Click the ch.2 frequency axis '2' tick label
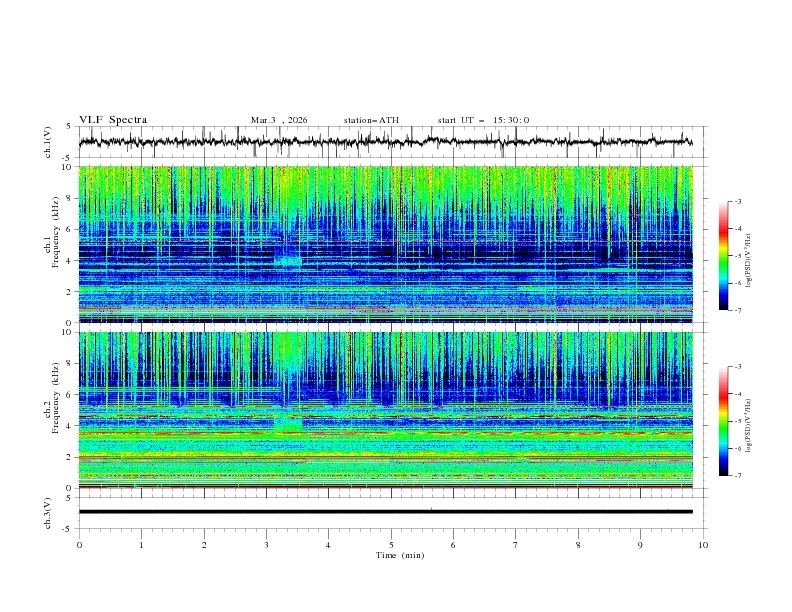 click(x=70, y=457)
